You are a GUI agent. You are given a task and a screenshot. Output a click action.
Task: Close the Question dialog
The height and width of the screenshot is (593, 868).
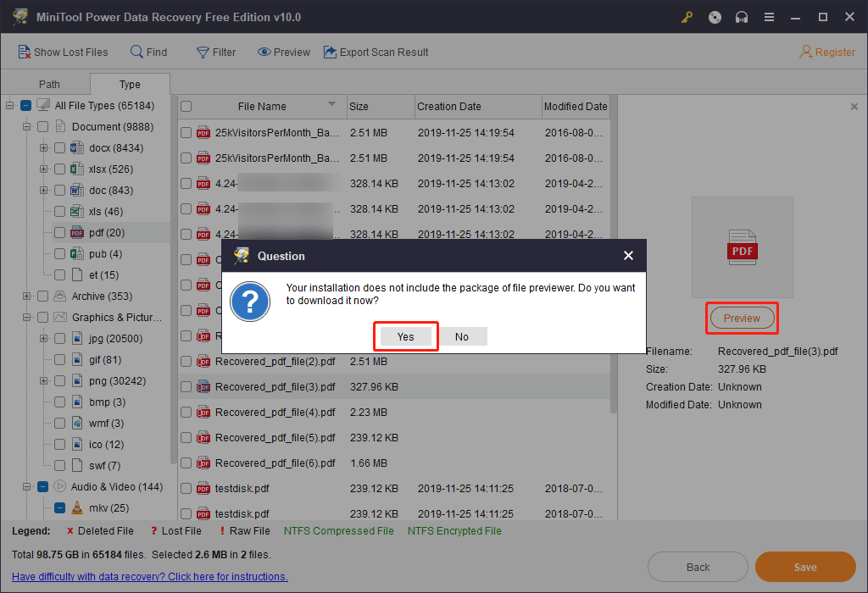tap(628, 256)
